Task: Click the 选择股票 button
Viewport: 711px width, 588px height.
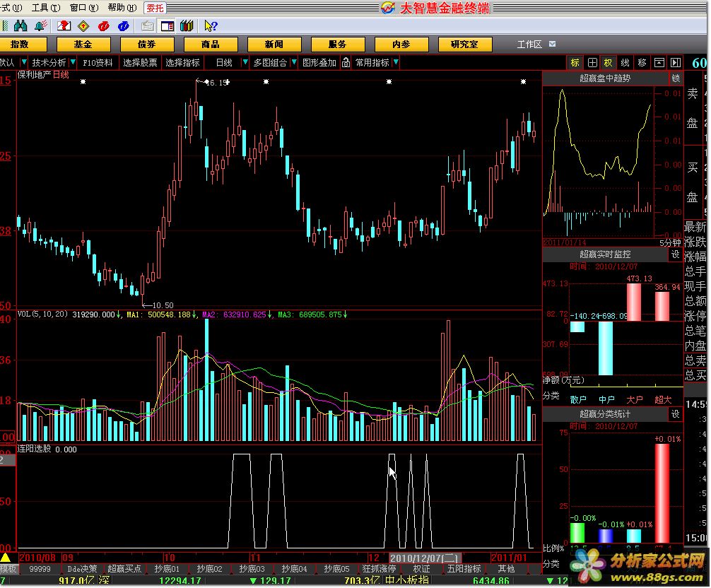Action: pyautogui.click(x=140, y=63)
